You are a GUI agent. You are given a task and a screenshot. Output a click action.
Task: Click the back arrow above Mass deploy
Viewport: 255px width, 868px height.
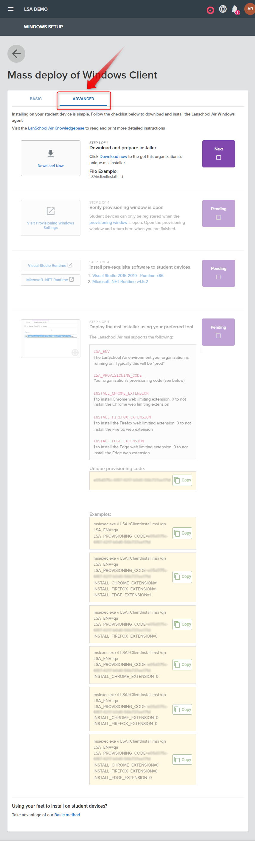pos(16,53)
